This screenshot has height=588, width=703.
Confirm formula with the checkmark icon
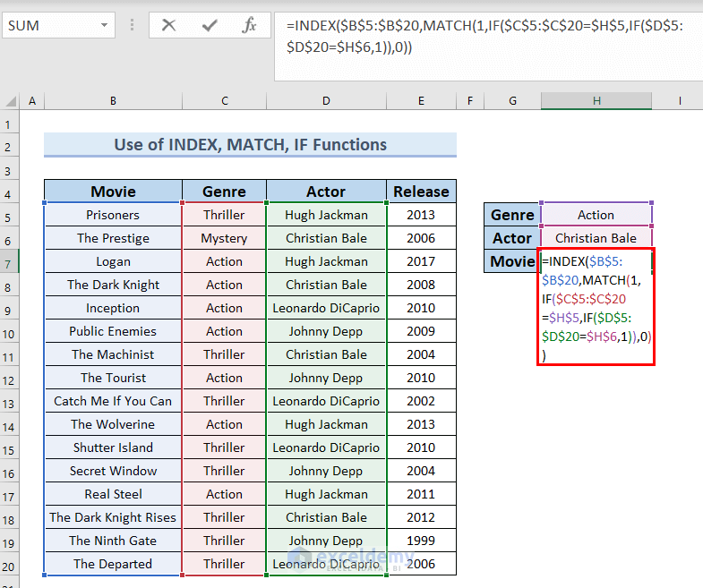point(210,25)
